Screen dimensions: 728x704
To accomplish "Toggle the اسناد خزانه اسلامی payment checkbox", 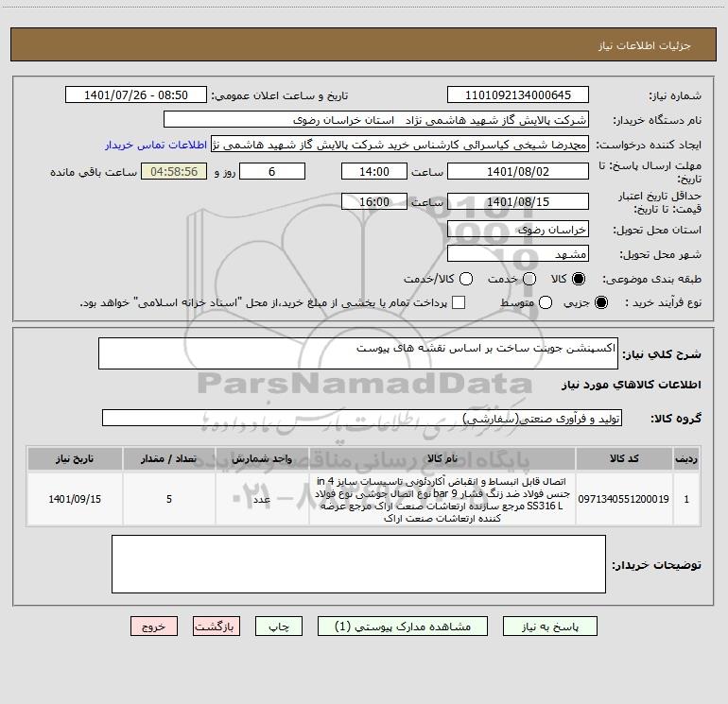I will [x=459, y=302].
